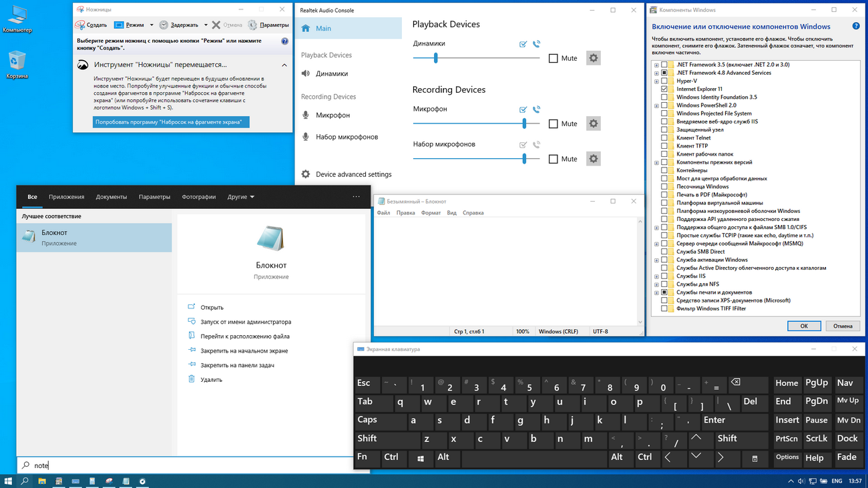868x488 pixels.
Task: Set Динамики as default communication device phone icon
Action: pyautogui.click(x=536, y=44)
